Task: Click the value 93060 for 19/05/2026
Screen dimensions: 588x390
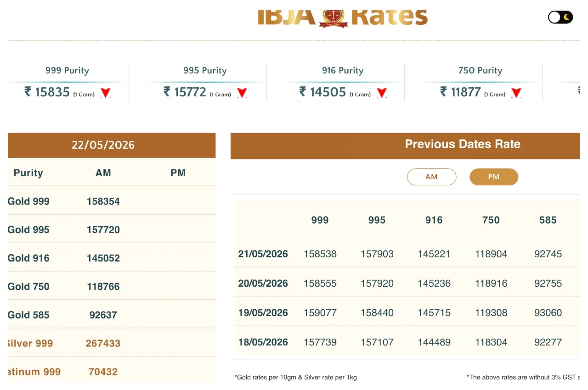Action: pos(548,313)
